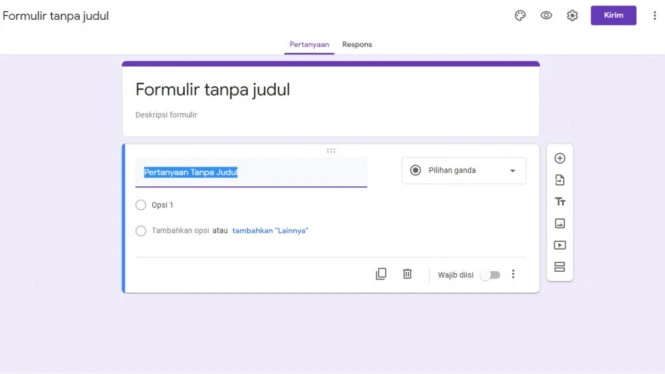Click the Wajib diisi label
The image size is (665, 374).
pyautogui.click(x=455, y=275)
